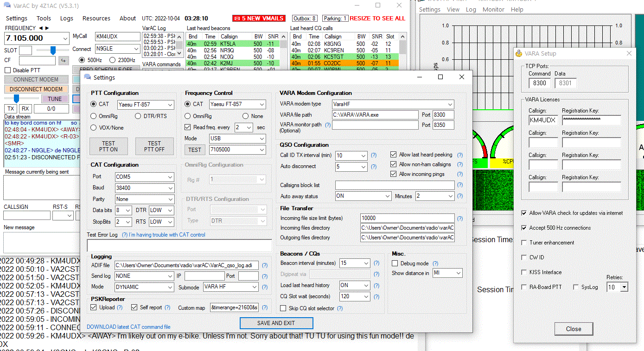
Task: Open Resources menu in VarAC
Action: (96, 19)
